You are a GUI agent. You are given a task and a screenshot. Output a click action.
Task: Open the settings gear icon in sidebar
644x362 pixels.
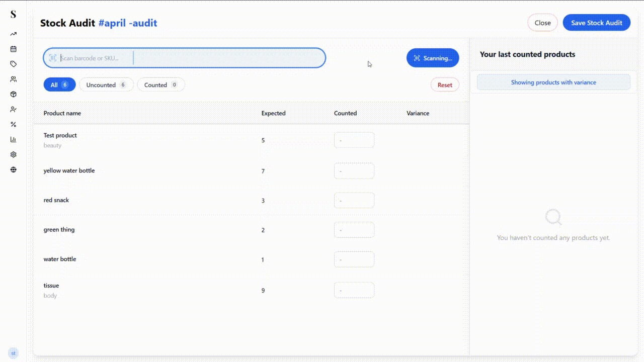click(13, 154)
